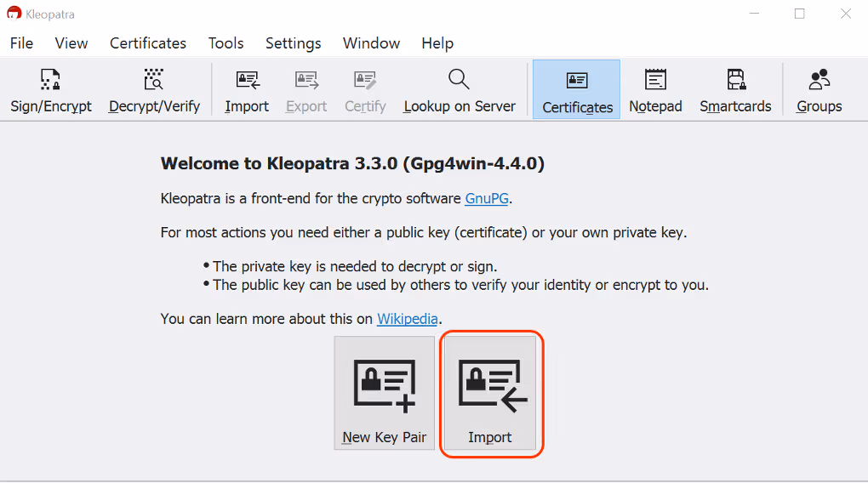
Task: Click the large Import button on welcome page
Action: pyautogui.click(x=490, y=394)
